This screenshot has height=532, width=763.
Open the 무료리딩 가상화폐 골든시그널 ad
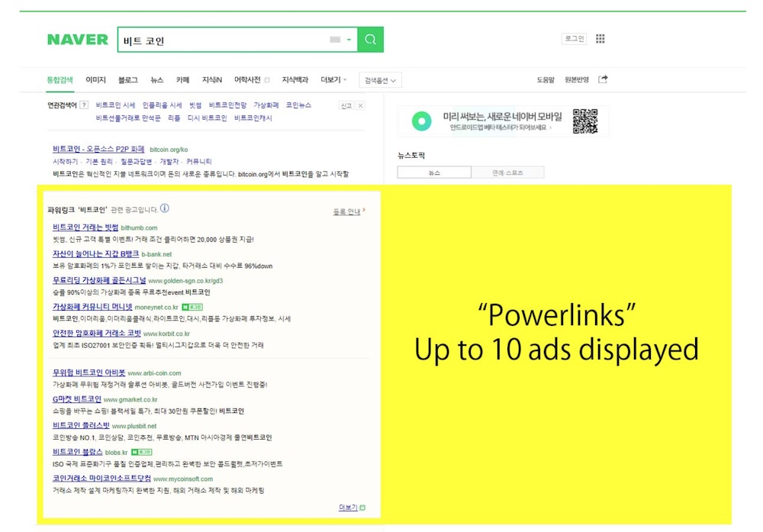pos(99,280)
